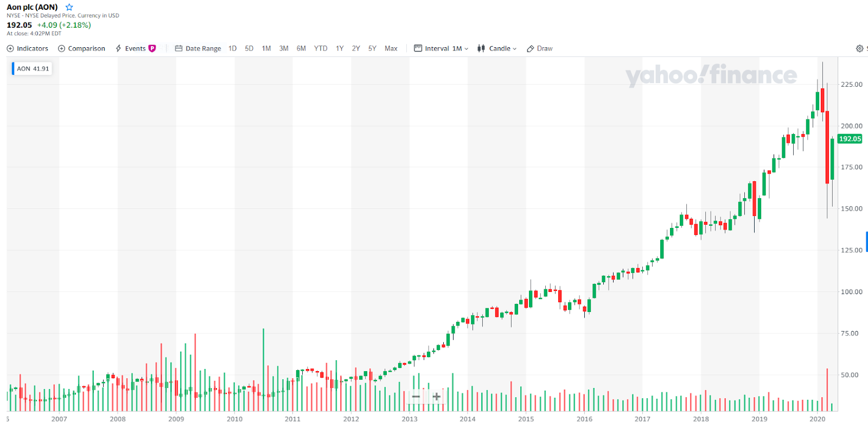
Task: Select the 5Y date range
Action: click(372, 48)
